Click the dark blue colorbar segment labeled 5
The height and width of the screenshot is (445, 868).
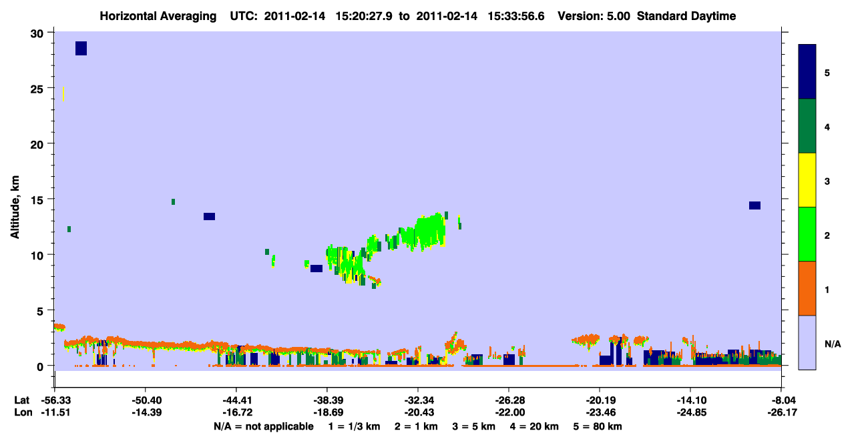point(807,72)
